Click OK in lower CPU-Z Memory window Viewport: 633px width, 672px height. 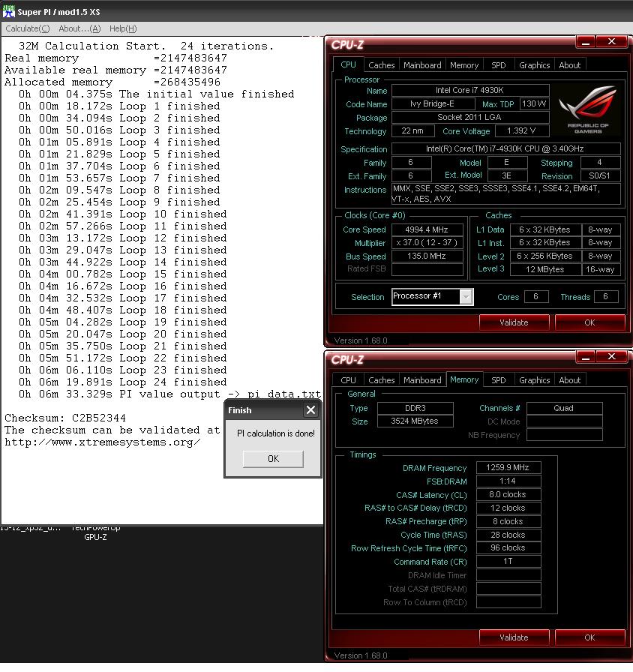[x=589, y=637]
